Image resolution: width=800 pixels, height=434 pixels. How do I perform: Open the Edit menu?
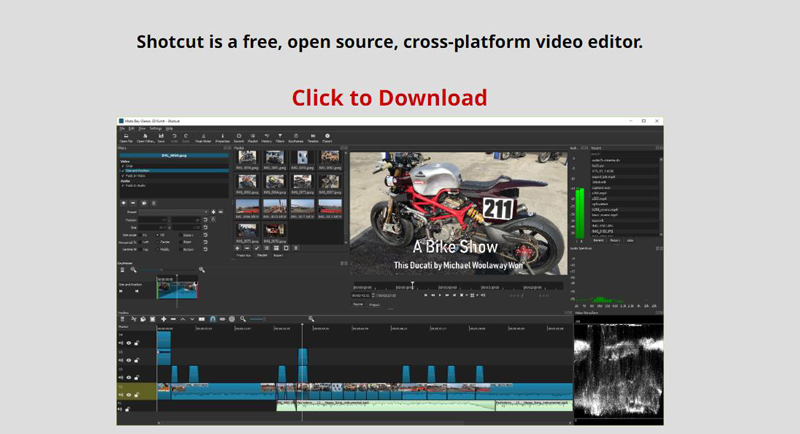(x=132, y=129)
